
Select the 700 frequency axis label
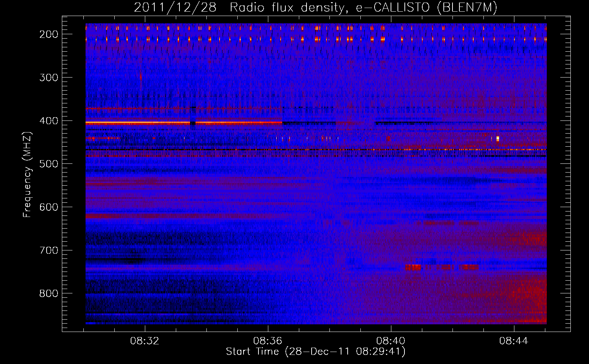[48, 250]
